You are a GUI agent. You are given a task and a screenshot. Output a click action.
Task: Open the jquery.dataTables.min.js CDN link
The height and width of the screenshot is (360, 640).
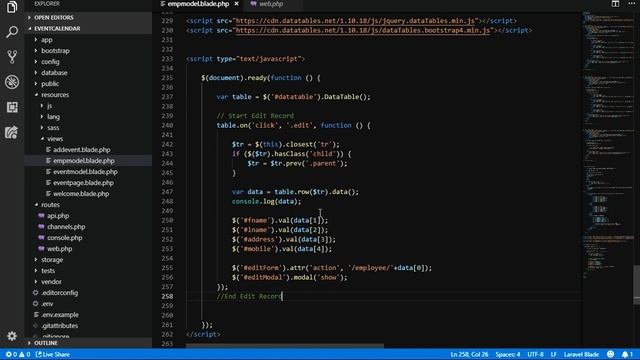(x=355, y=21)
